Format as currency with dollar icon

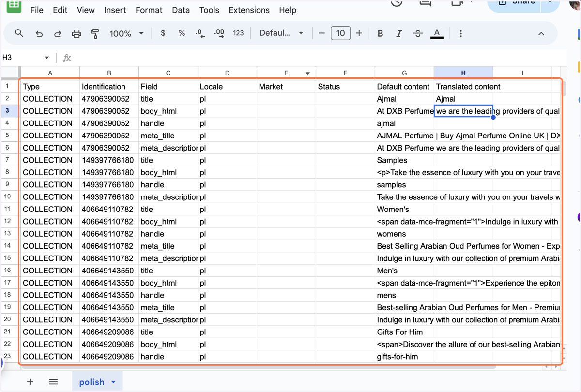[163, 33]
